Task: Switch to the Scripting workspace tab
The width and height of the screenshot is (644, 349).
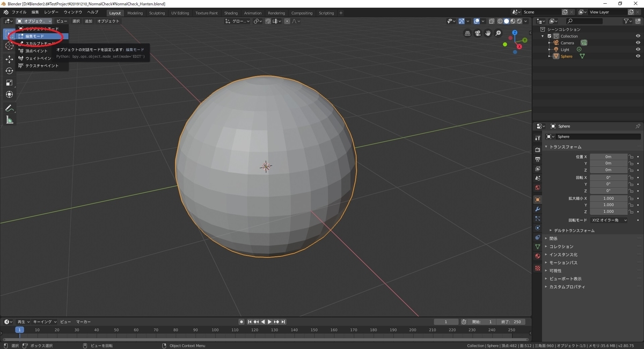Action: (x=326, y=13)
